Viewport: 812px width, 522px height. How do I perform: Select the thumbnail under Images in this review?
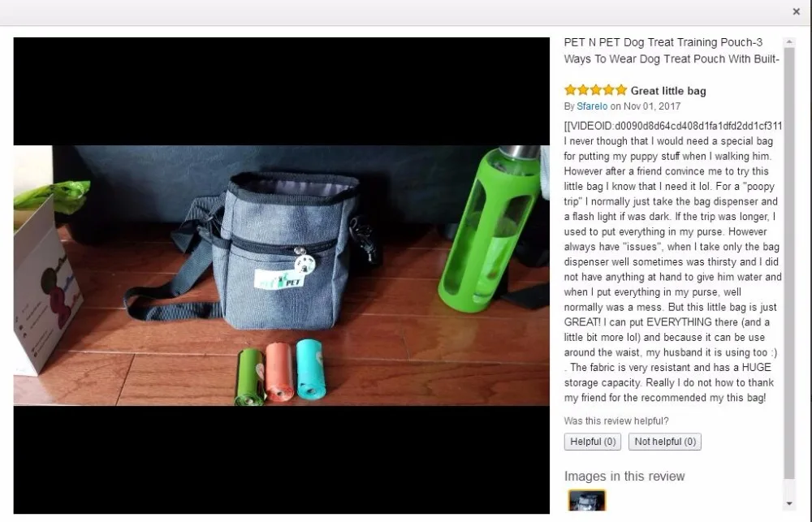click(x=587, y=501)
